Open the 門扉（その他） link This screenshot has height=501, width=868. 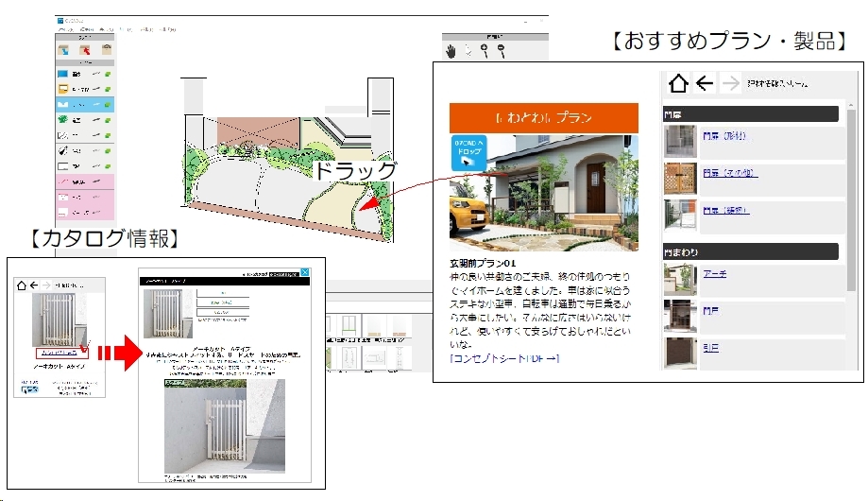[730, 173]
